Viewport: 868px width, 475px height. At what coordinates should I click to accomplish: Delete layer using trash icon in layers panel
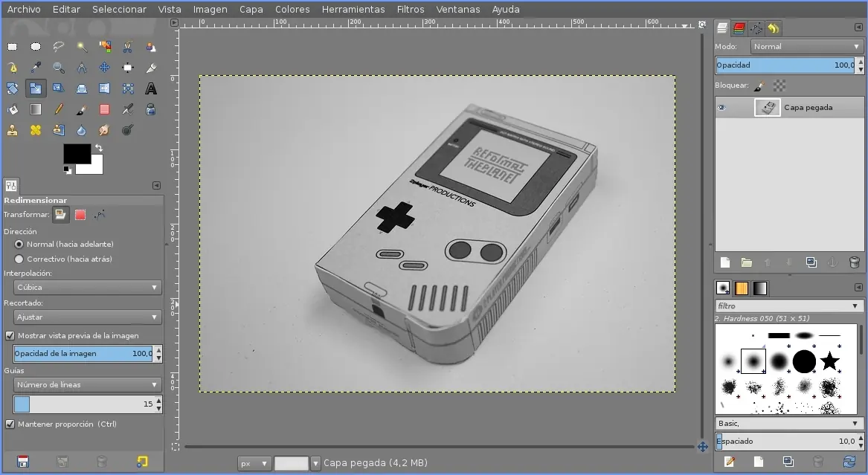click(854, 262)
